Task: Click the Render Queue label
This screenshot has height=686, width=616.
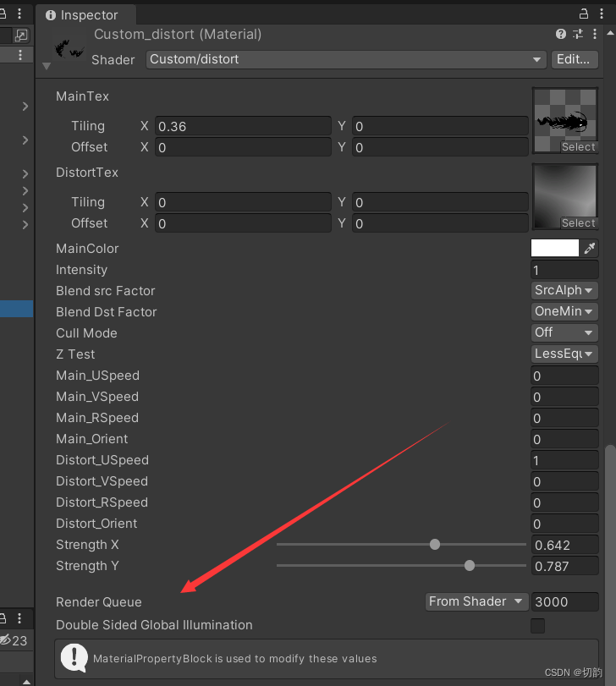Action: [x=99, y=602]
